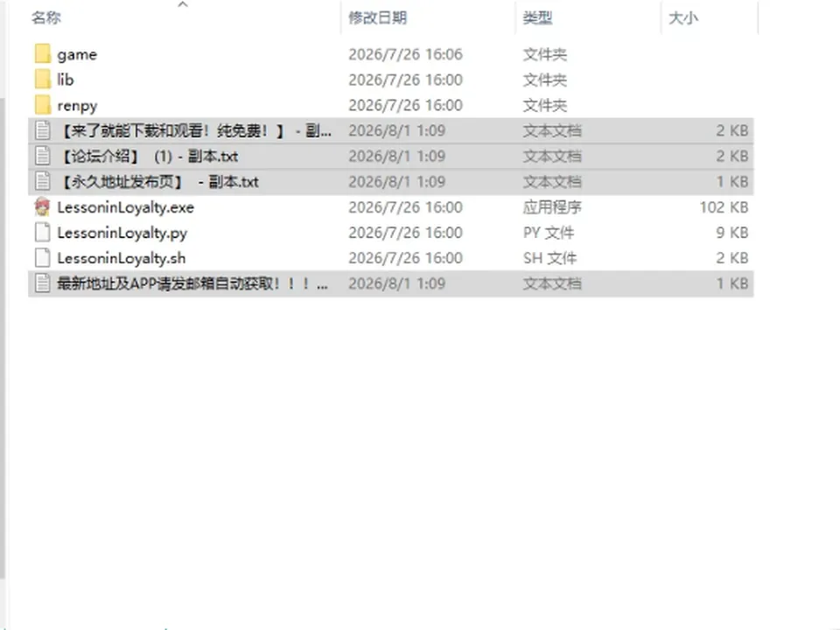
Task: Click the LessoninLoyalty.sh file icon
Action: [x=42, y=257]
